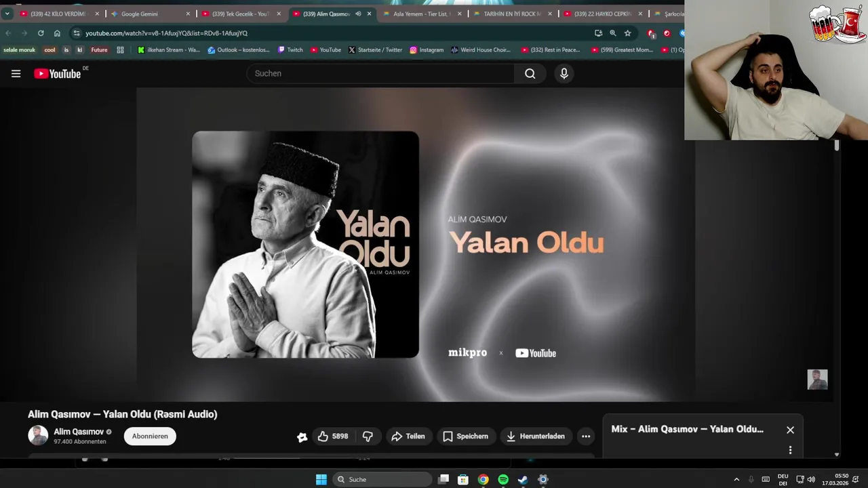Viewport: 868px width, 488px height.
Task: Close the Google Gemini tab
Action: (x=188, y=14)
